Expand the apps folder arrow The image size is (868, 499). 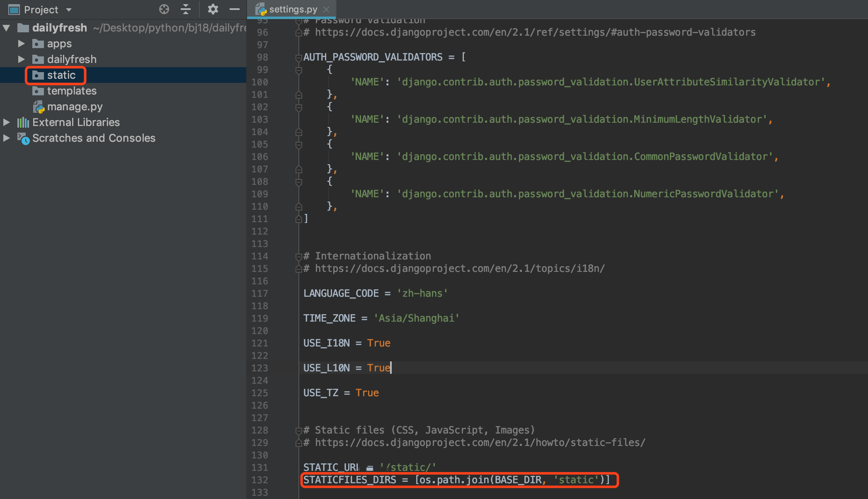(x=22, y=44)
